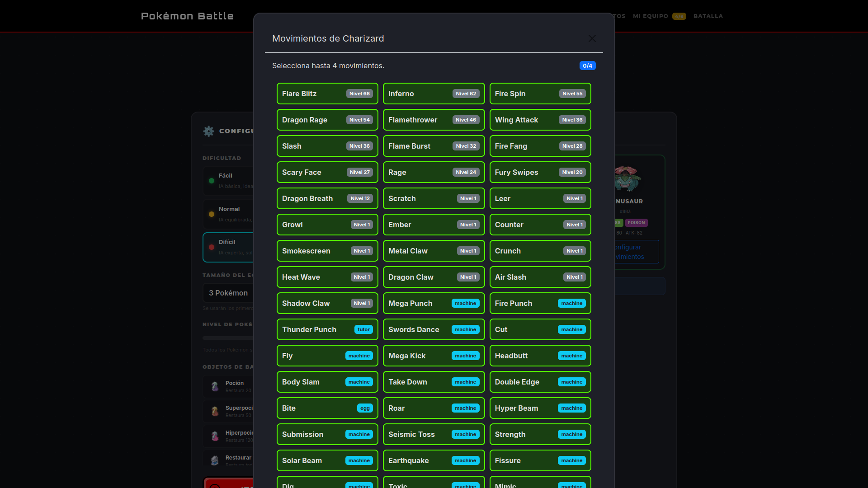Select the Leer move
The width and height of the screenshot is (868, 488).
(x=540, y=198)
